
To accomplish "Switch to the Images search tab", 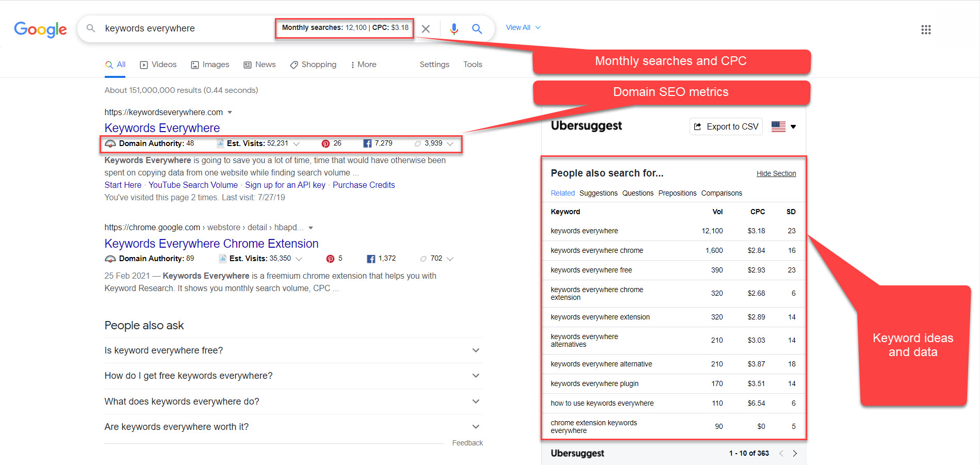I will coord(210,65).
